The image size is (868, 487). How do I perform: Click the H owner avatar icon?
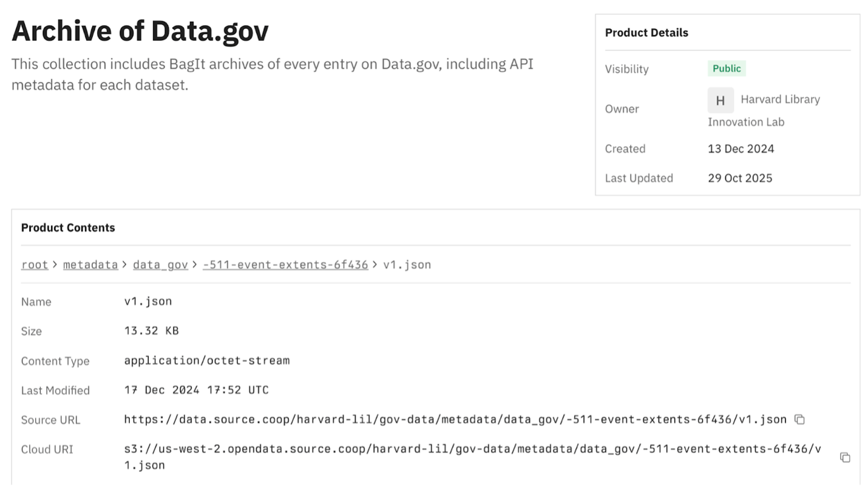pos(720,101)
